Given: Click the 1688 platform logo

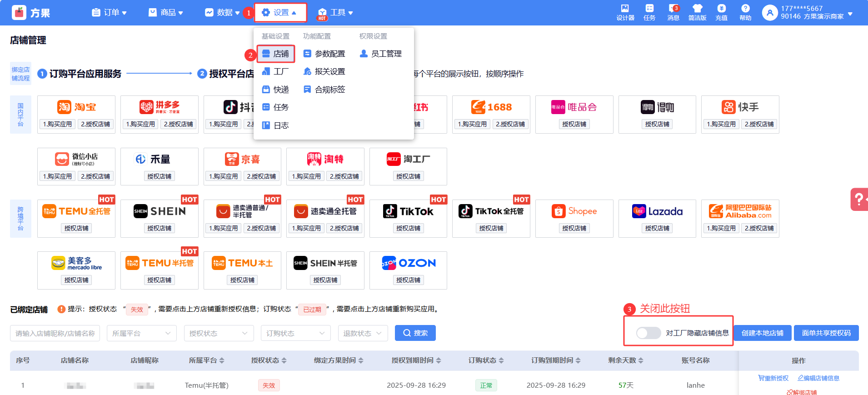Looking at the screenshot, I should [x=491, y=107].
